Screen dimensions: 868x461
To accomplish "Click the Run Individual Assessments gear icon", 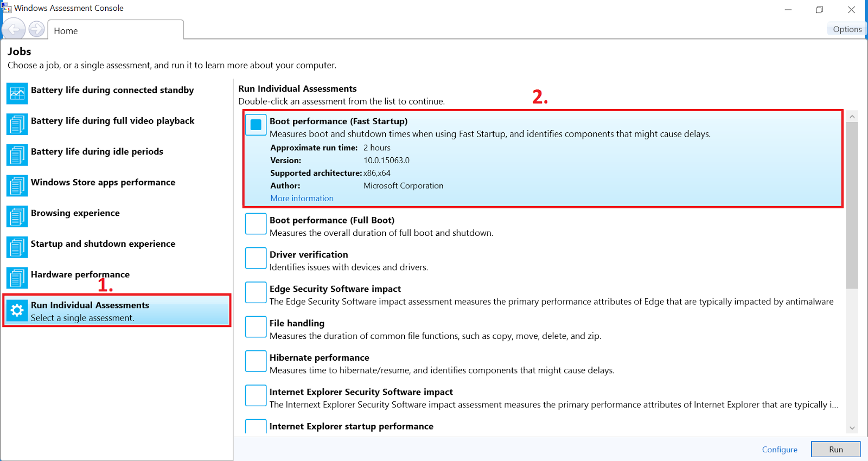I will click(x=17, y=310).
